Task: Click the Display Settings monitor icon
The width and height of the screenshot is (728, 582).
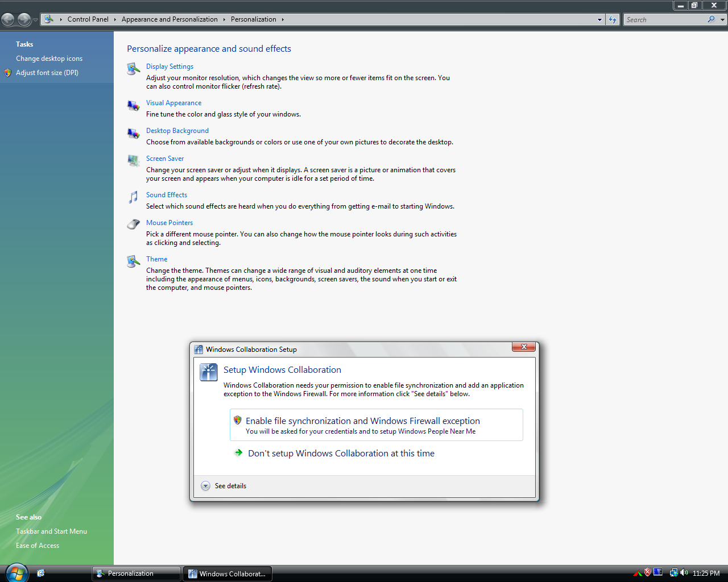Action: (x=133, y=69)
